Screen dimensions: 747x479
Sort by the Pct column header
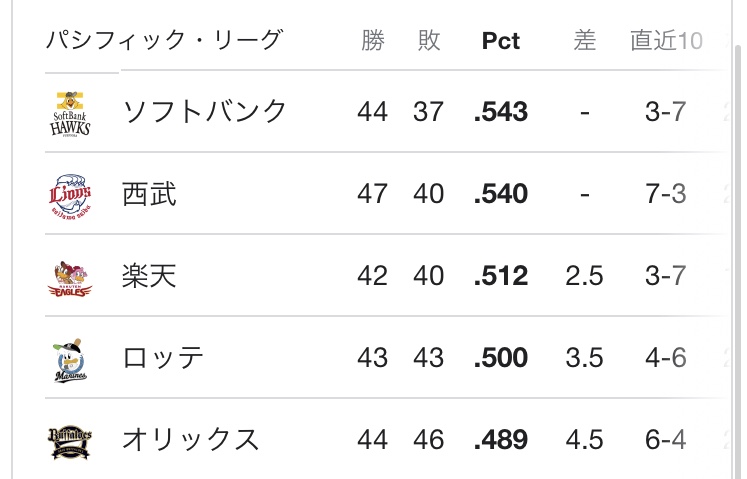coord(501,42)
